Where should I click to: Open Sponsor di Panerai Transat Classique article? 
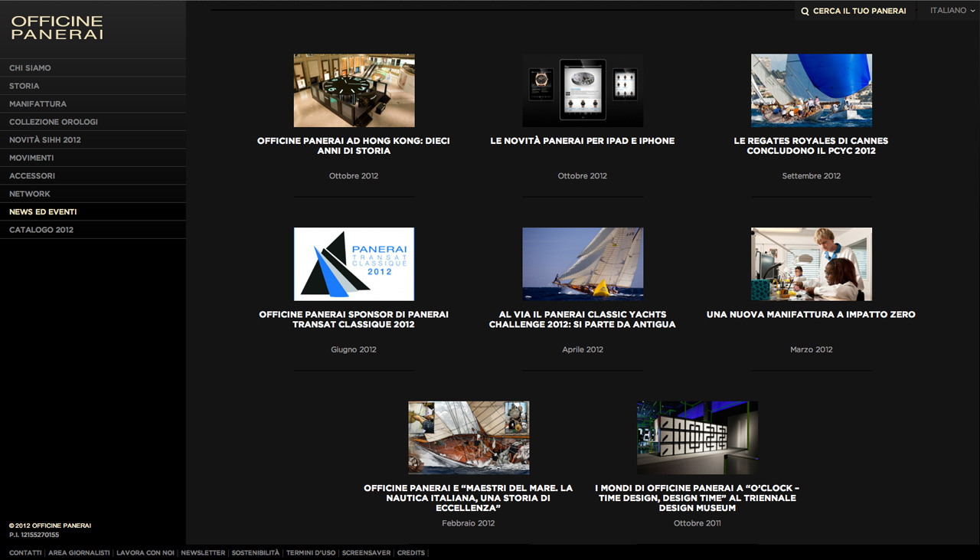354,319
